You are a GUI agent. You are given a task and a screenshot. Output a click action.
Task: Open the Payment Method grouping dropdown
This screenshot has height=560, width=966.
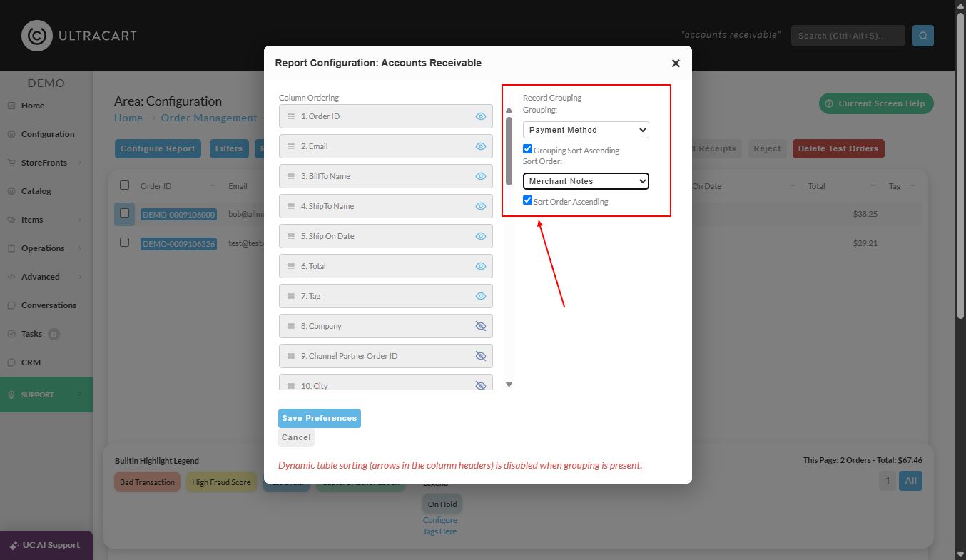586,130
